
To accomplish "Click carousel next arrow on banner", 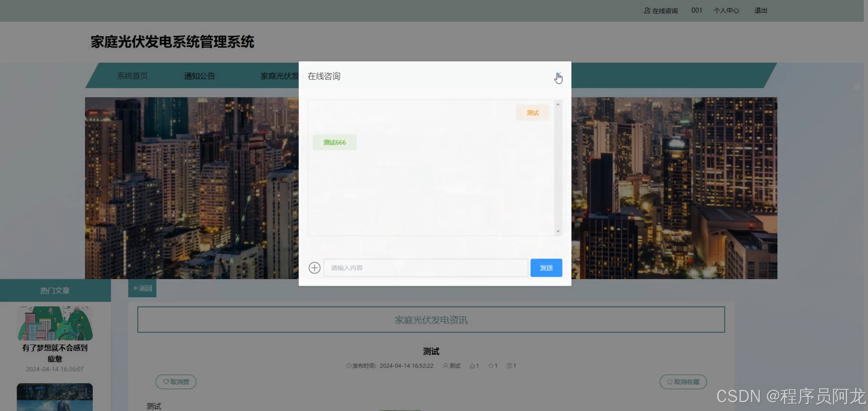I will pyautogui.click(x=762, y=188).
